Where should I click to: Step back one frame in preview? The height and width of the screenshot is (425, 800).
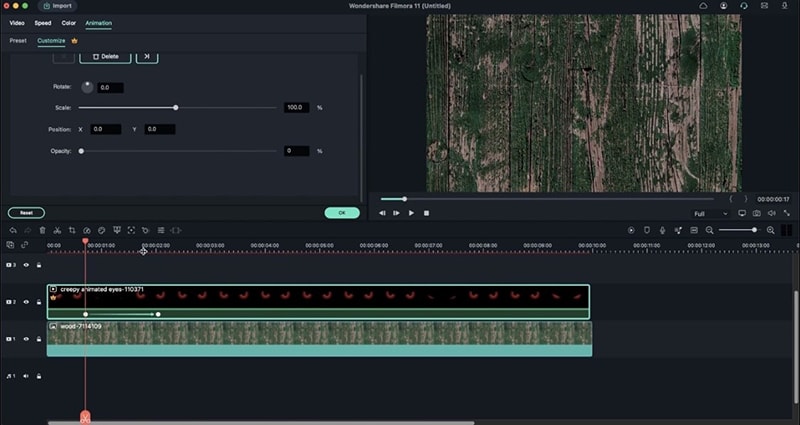coord(382,213)
